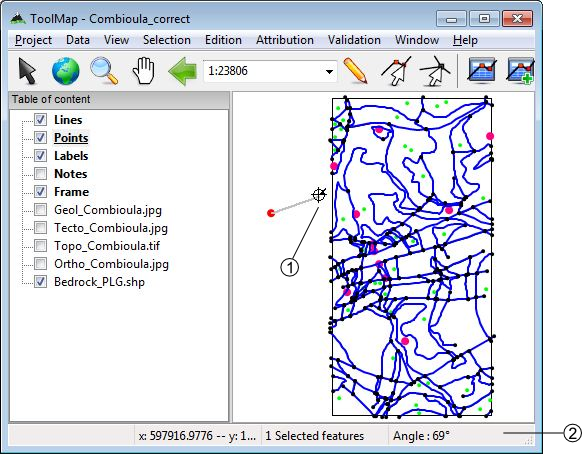Click the green previous zoom arrow
The width and height of the screenshot is (582, 454).
point(183,71)
